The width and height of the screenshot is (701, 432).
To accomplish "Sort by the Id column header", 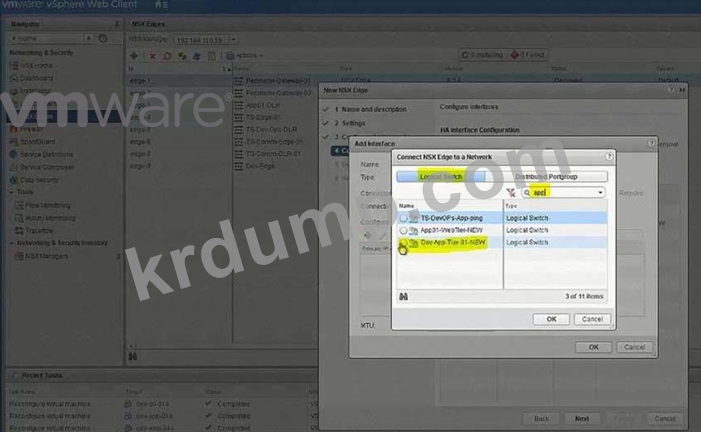I will coord(179,68).
